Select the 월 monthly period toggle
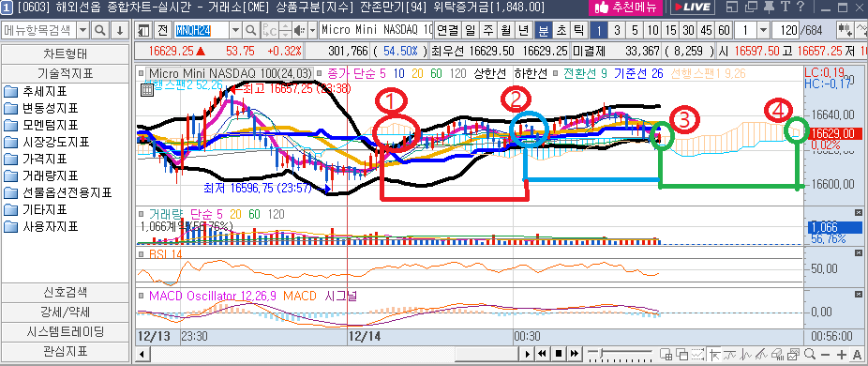 505,30
